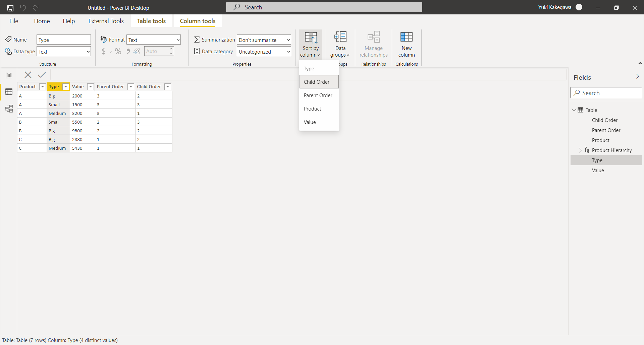Open the Model view icon in sidebar
Viewport: 644px width, 345px height.
(9, 109)
